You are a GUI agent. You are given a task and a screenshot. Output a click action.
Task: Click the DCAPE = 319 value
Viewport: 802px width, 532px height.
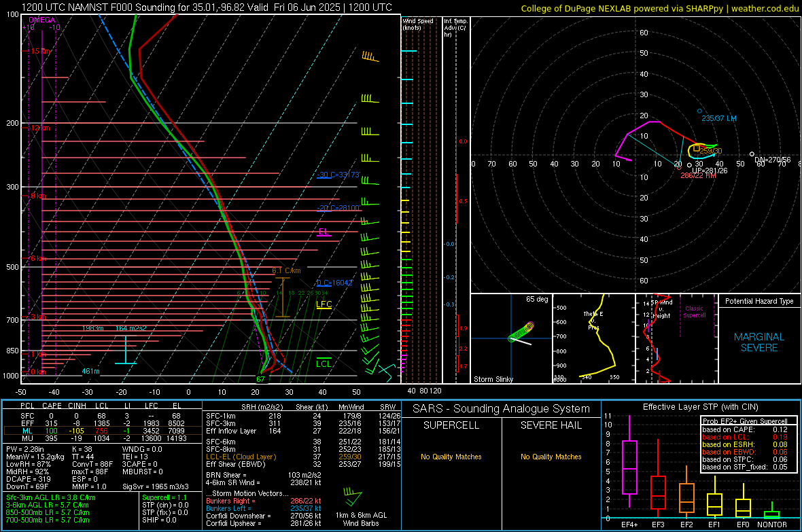[27, 479]
